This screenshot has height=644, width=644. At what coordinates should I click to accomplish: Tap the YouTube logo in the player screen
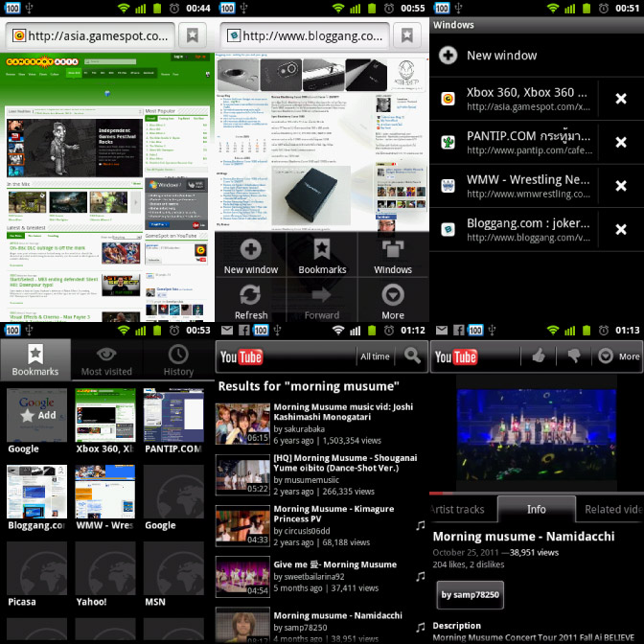[455, 356]
